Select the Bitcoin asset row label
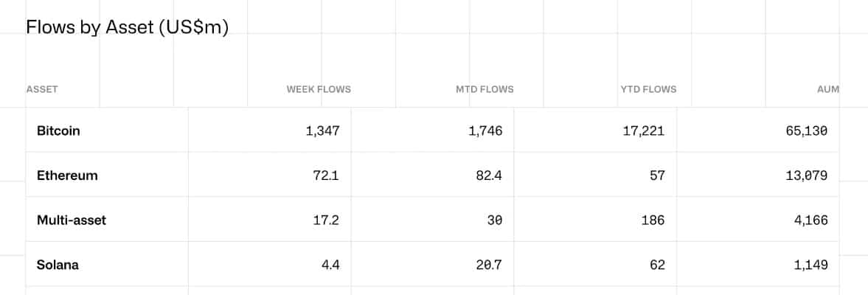 58,131
